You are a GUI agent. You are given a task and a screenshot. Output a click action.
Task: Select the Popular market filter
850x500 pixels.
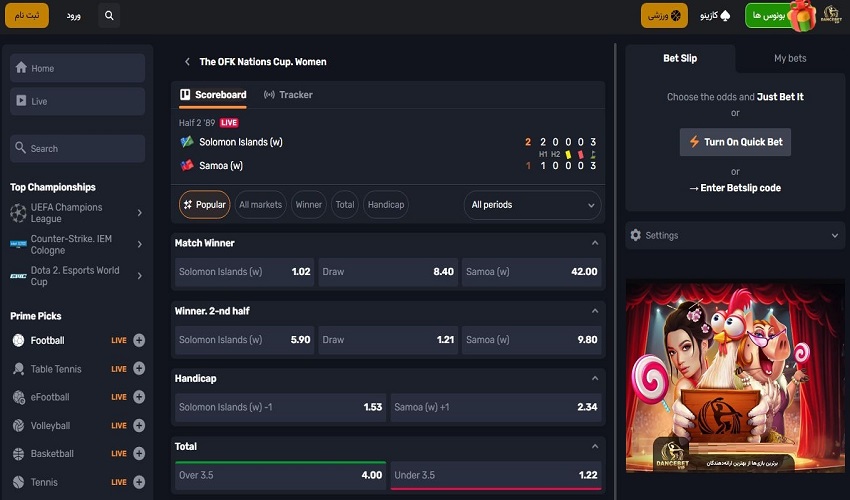coord(205,205)
